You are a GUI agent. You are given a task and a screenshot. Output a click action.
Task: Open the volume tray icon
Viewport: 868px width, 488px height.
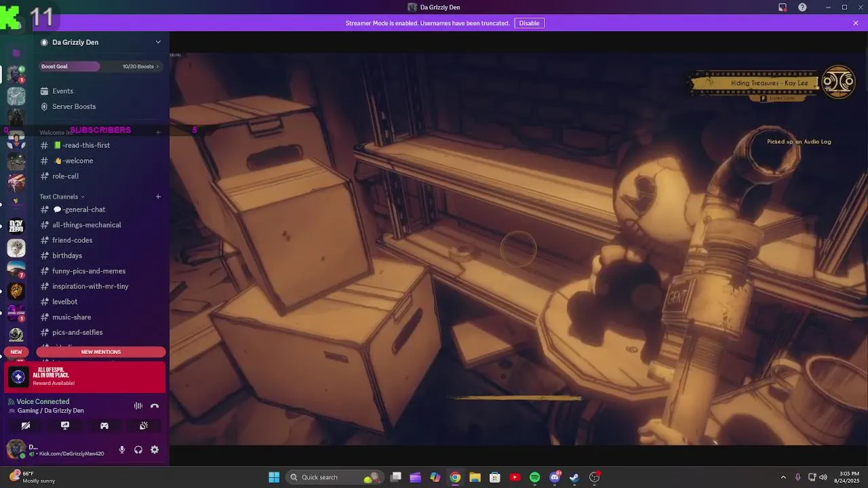(823, 477)
